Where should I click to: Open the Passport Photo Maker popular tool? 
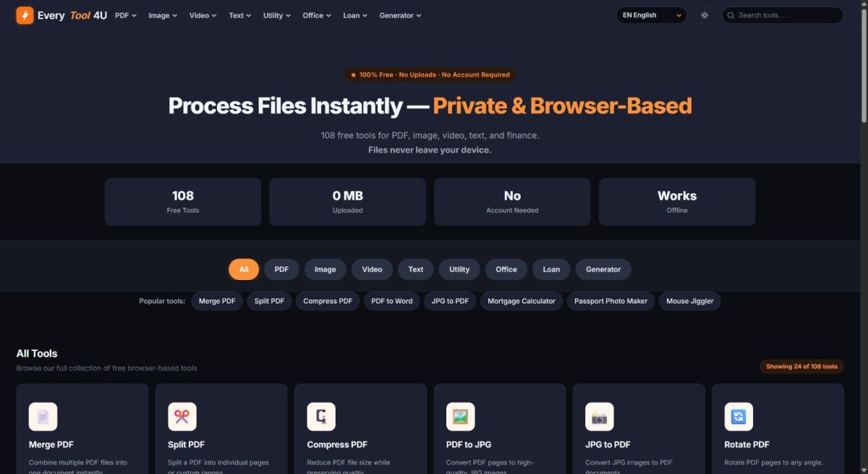(611, 301)
